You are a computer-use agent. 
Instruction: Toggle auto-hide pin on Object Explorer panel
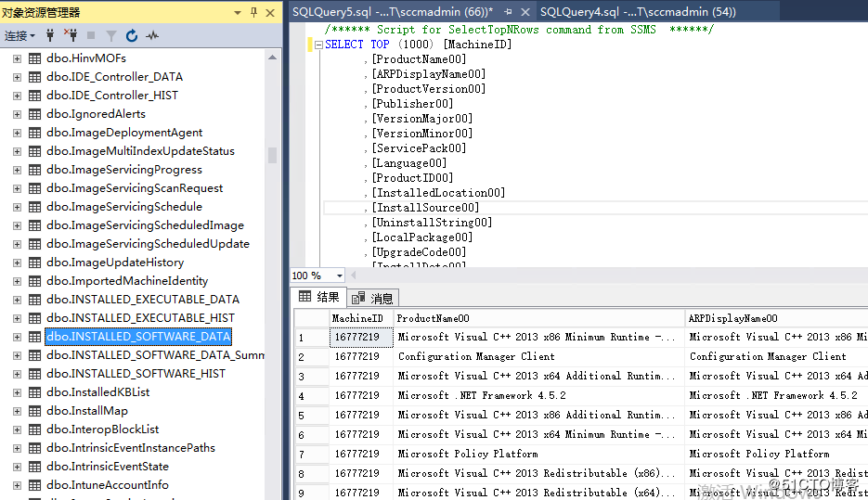(253, 12)
